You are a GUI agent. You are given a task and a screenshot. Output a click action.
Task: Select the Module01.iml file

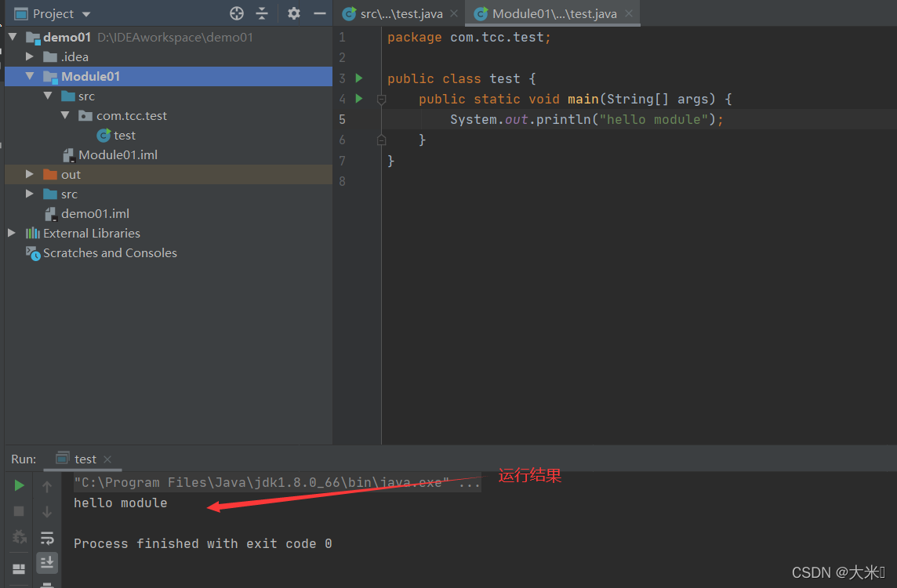(x=118, y=155)
